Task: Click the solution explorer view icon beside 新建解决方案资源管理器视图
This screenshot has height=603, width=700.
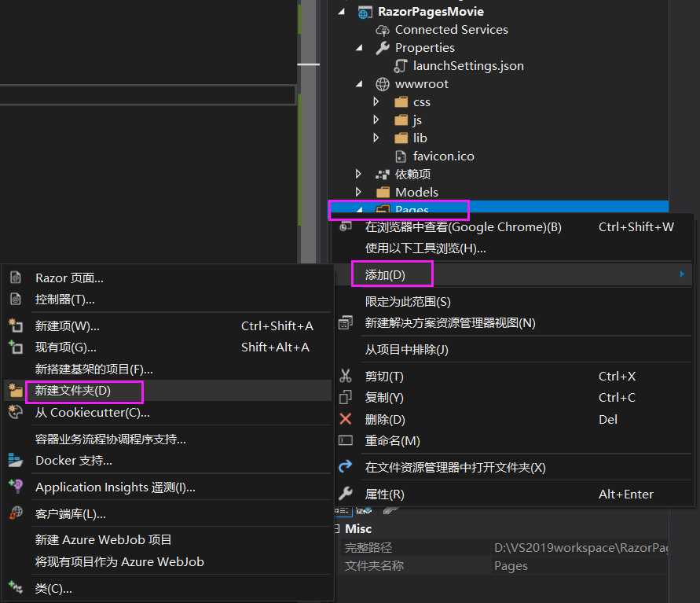Action: tap(346, 322)
